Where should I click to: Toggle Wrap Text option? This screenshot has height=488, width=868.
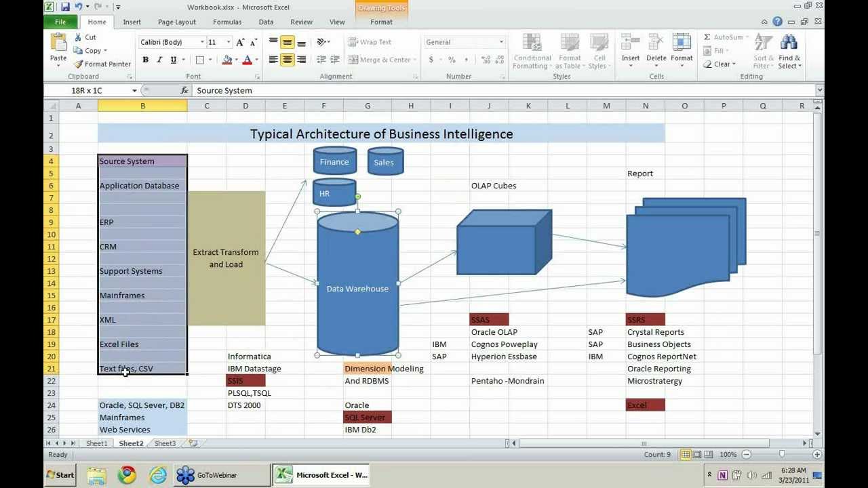point(370,42)
